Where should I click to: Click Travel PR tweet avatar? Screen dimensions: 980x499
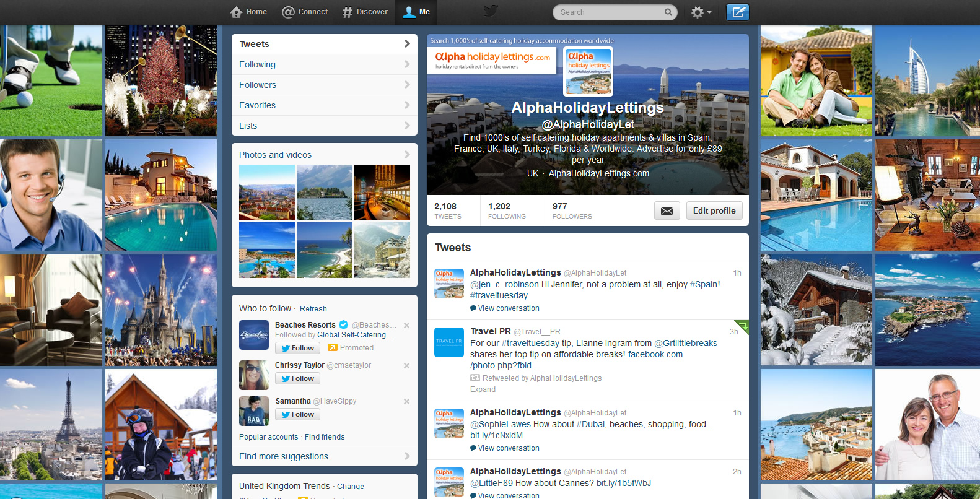coord(449,342)
